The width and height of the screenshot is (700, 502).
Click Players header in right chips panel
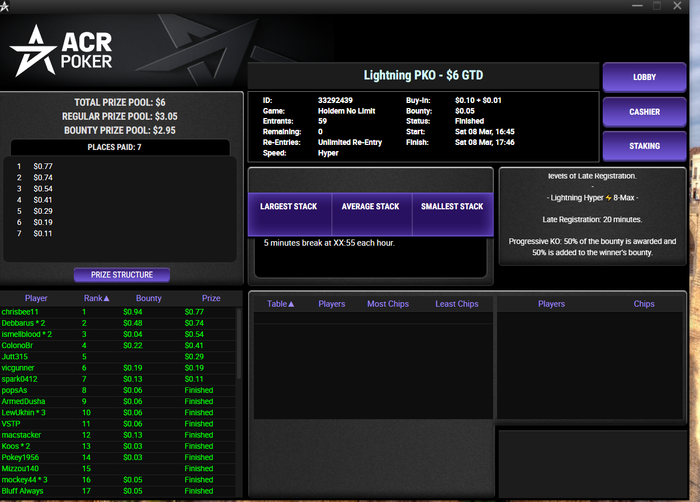551,304
